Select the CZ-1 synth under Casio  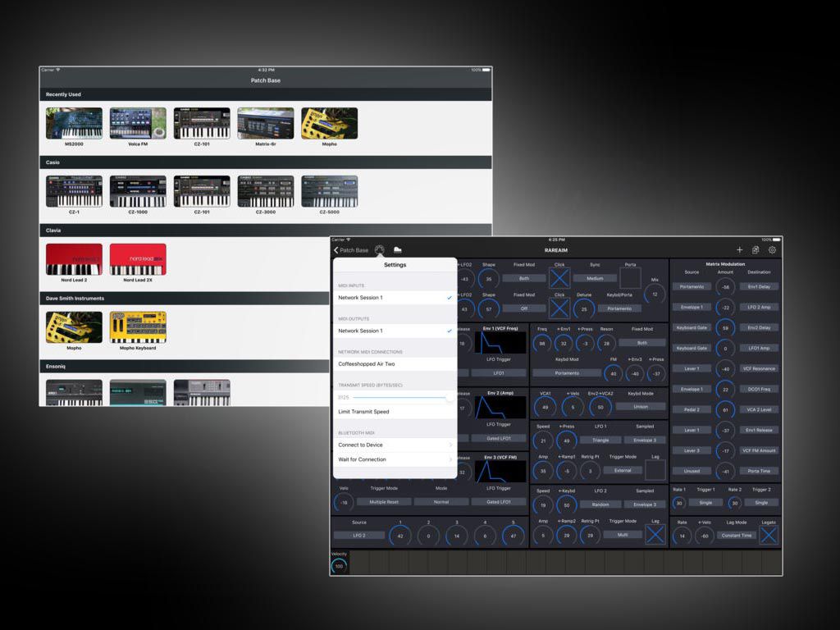point(74,191)
